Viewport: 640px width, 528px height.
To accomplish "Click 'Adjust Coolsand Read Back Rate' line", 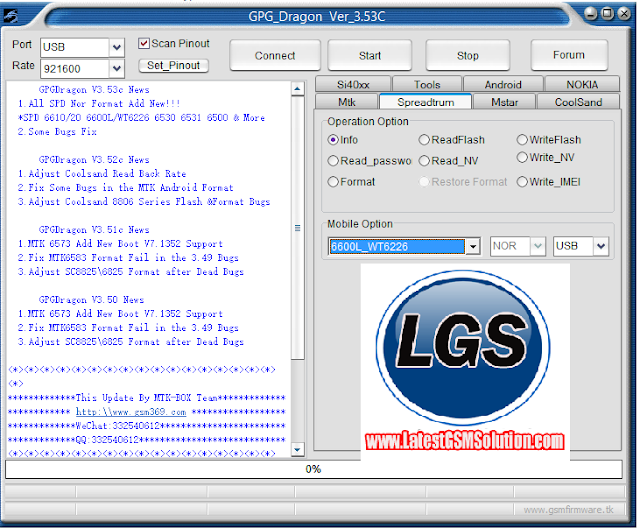I will (x=102, y=174).
